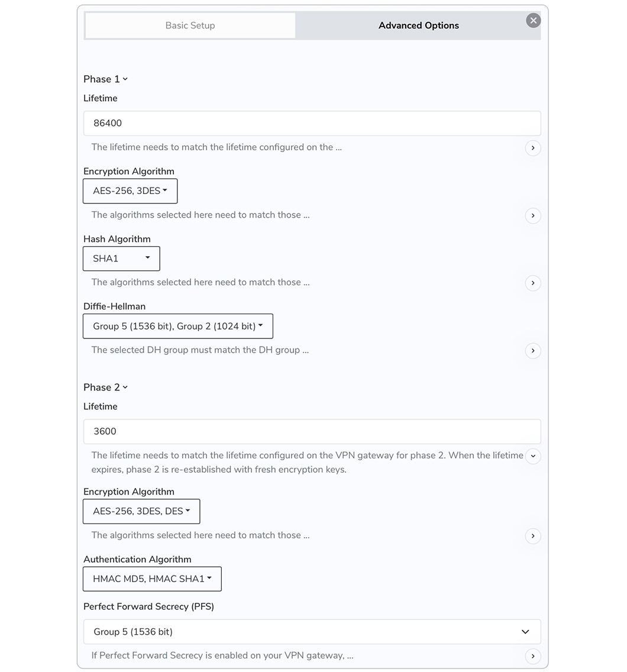627x672 pixels.
Task: Collapse Phase 2 Lifetime help text
Action: coord(532,456)
